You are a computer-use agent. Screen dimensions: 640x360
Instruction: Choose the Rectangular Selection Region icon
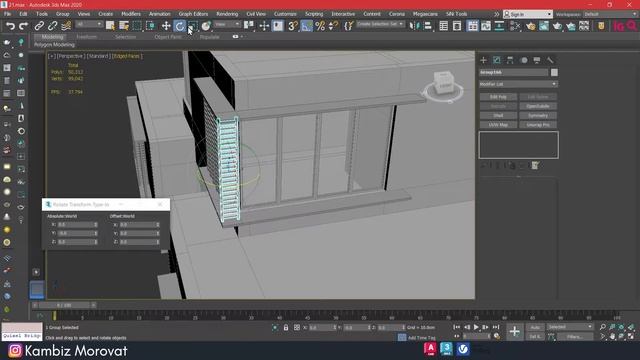coord(137,26)
